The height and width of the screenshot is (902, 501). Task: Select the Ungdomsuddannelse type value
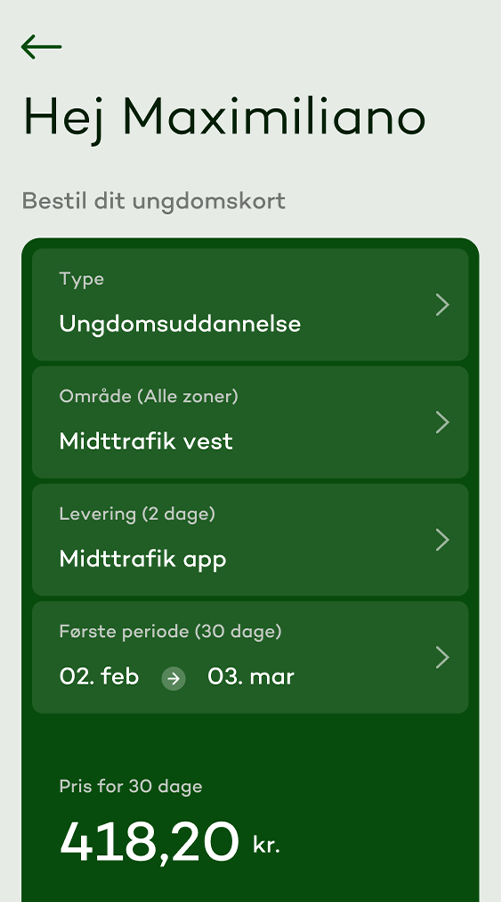click(180, 324)
